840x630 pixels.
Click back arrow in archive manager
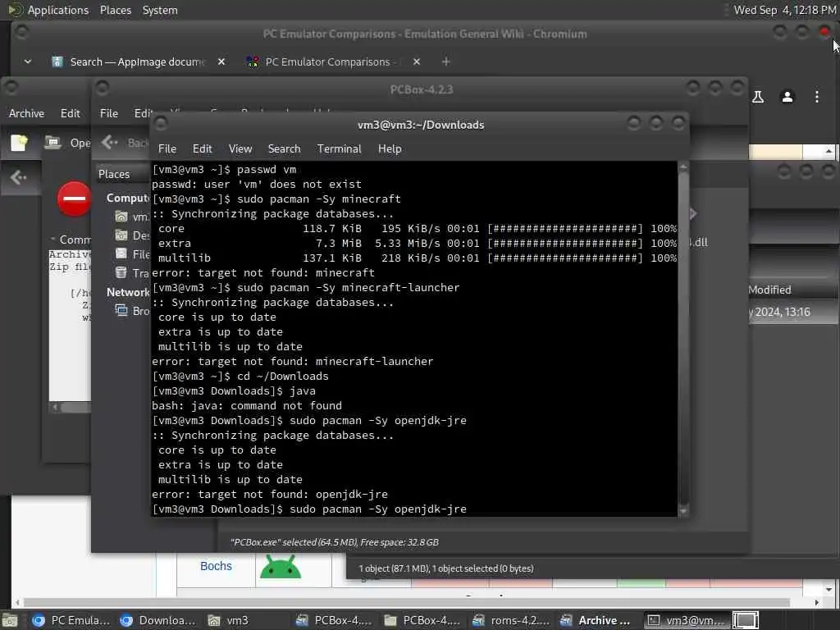click(x=18, y=177)
